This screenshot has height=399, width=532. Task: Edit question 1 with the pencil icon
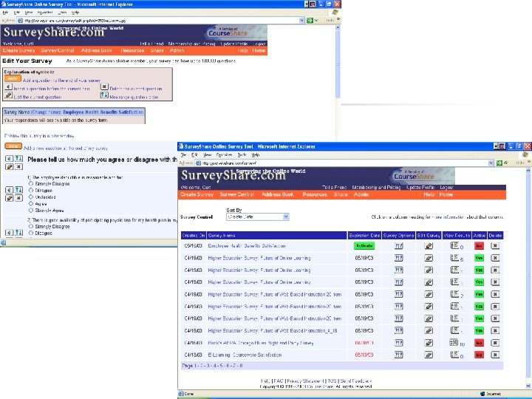(x=10, y=198)
